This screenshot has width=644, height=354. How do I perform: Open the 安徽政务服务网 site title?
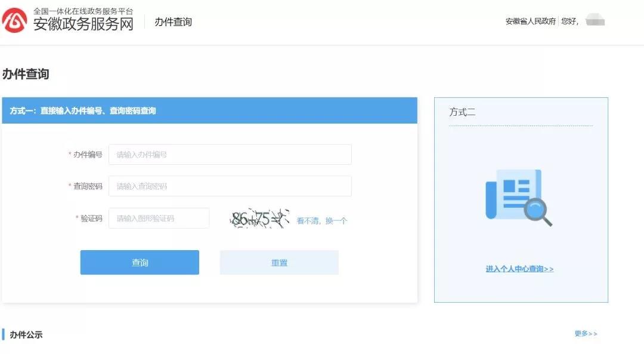click(x=83, y=24)
